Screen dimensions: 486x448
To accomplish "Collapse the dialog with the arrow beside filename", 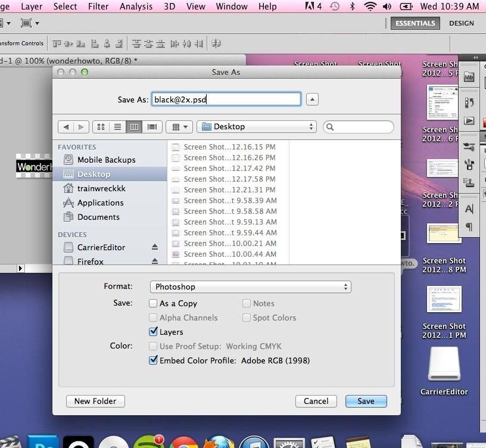I will tap(312, 99).
